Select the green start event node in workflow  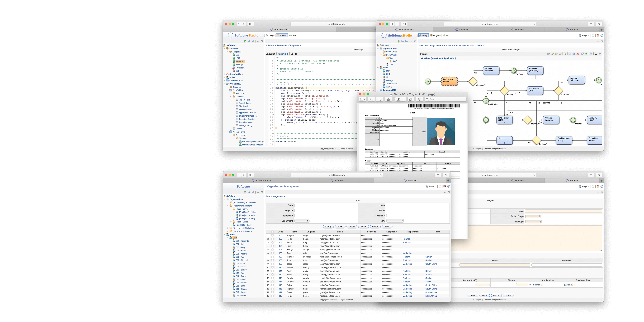(x=428, y=81)
